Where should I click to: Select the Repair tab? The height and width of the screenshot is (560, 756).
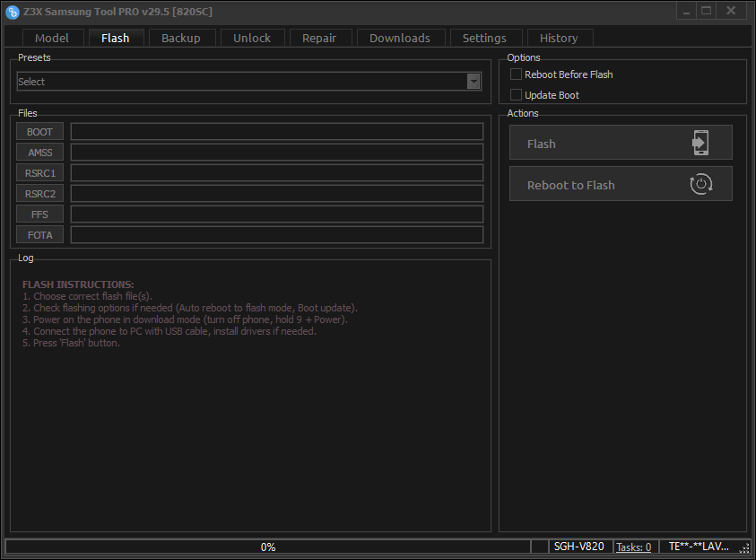click(x=319, y=38)
